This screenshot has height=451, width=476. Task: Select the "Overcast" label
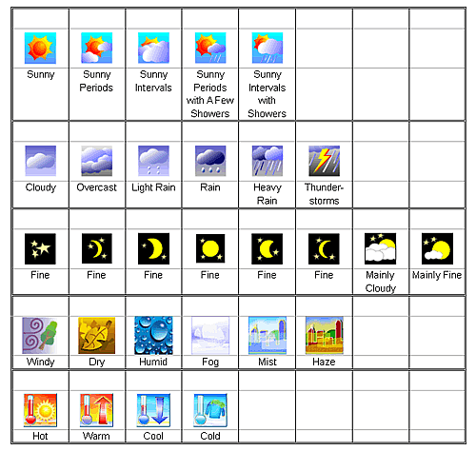tap(96, 187)
